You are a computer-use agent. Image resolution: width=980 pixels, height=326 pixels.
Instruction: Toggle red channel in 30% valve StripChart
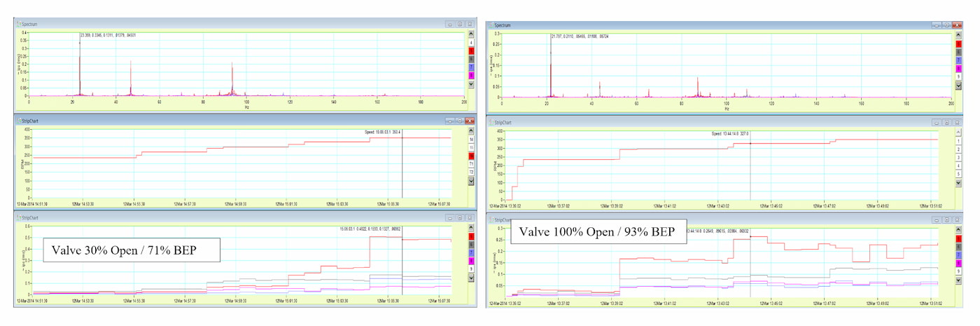tap(471, 236)
